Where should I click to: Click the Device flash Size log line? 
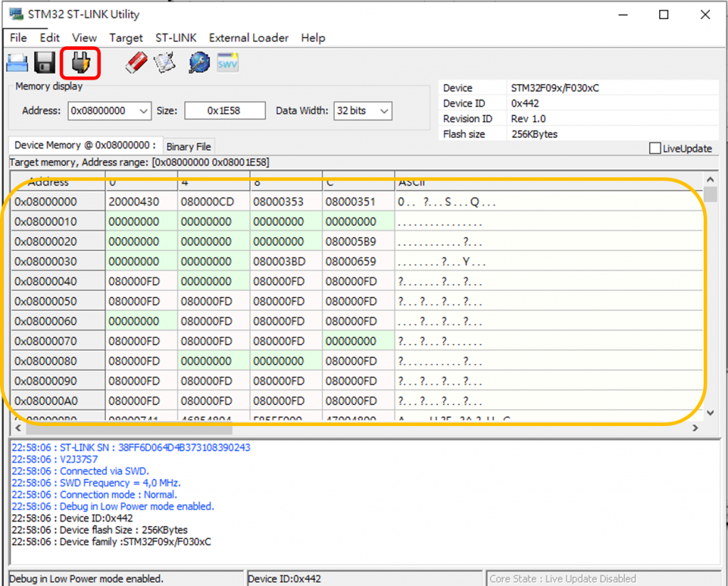pos(100,531)
